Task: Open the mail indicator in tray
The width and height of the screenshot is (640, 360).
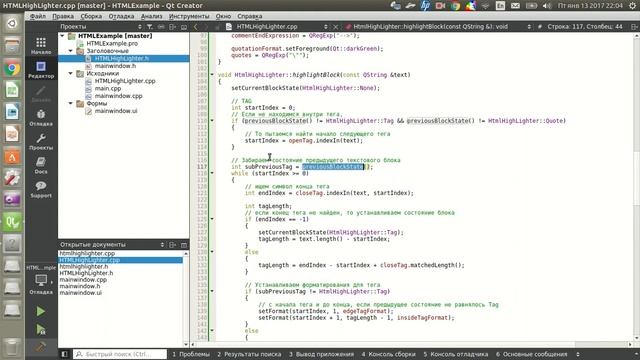Action: pos(516,6)
